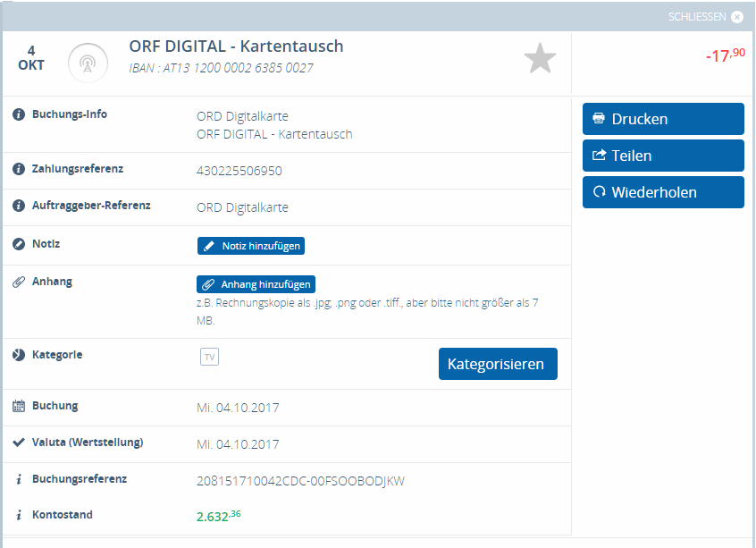Click the Valuta checkmark icon
Image resolution: width=756 pixels, height=548 pixels.
click(x=19, y=443)
